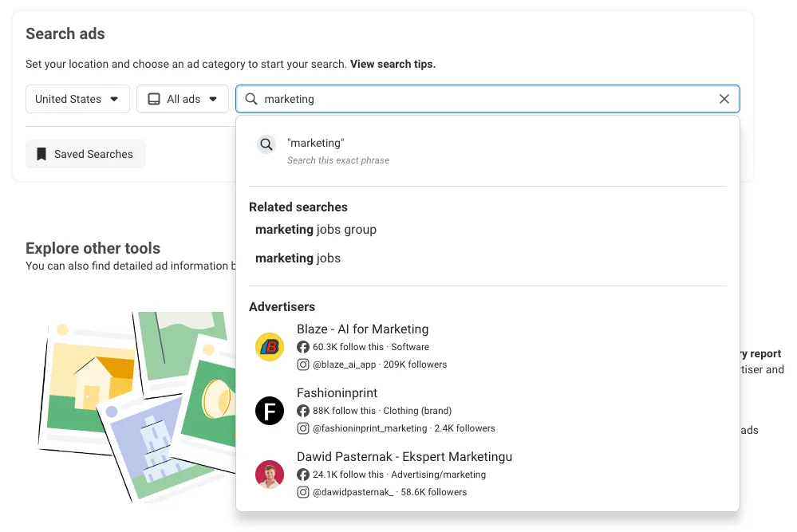
Task: Click the magnifier icon beside exact phrase
Action: 266,144
